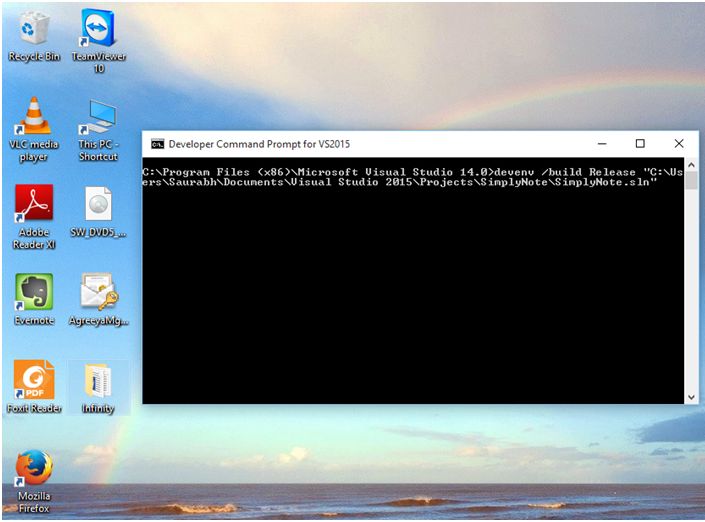Open the Recycle Bin desktop icon
Screen dimensions: 705x522
tap(34, 37)
